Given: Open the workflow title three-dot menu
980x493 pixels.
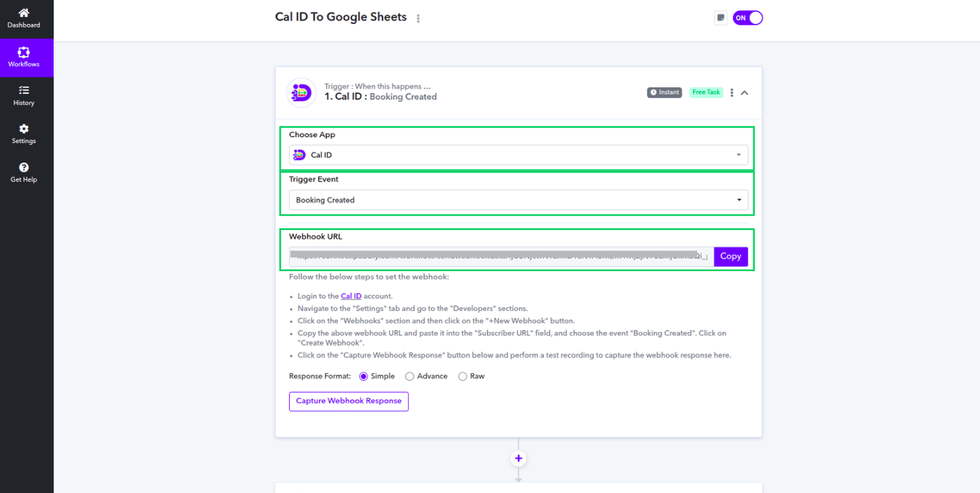Looking at the screenshot, I should pyautogui.click(x=418, y=18).
